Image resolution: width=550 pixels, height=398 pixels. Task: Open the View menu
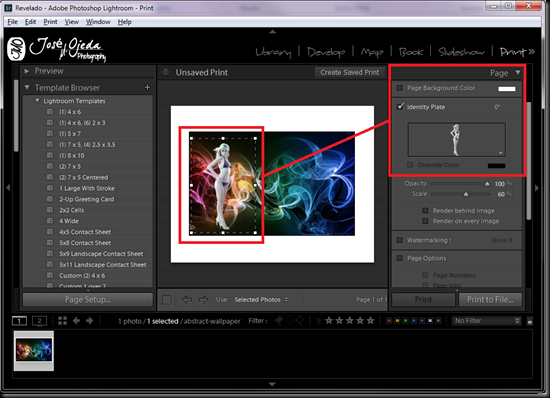pos(72,22)
